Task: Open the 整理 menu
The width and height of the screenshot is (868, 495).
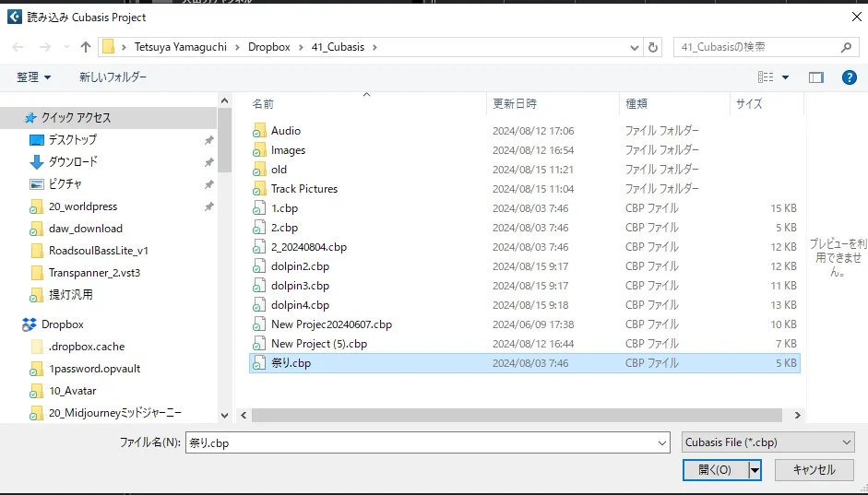Action: (34, 77)
